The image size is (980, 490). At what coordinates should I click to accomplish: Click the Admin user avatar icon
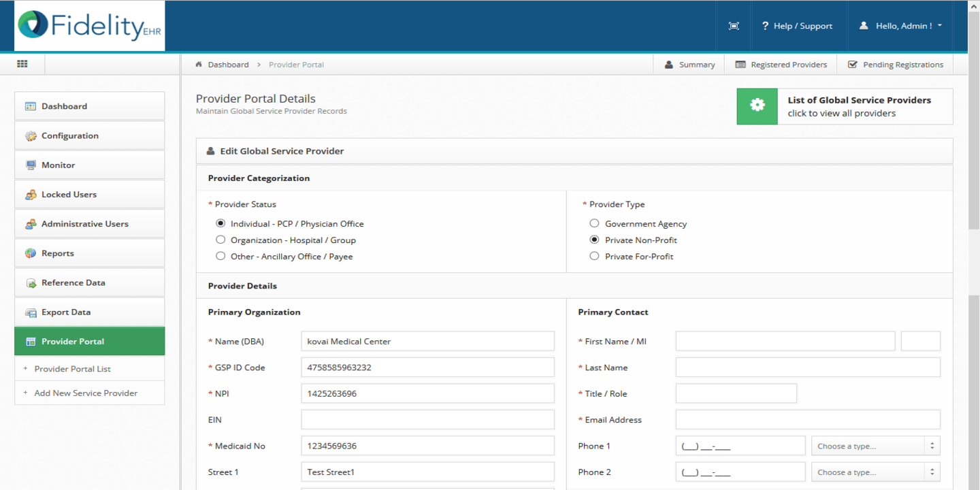point(864,26)
